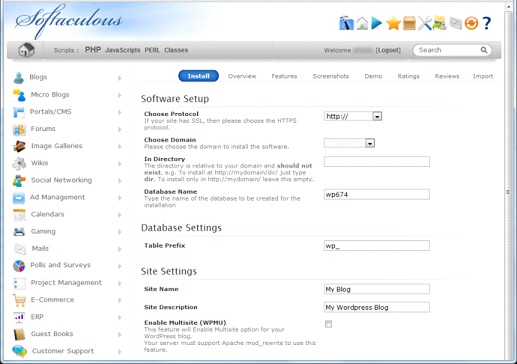Click the Micro Blogs category icon

click(19, 95)
